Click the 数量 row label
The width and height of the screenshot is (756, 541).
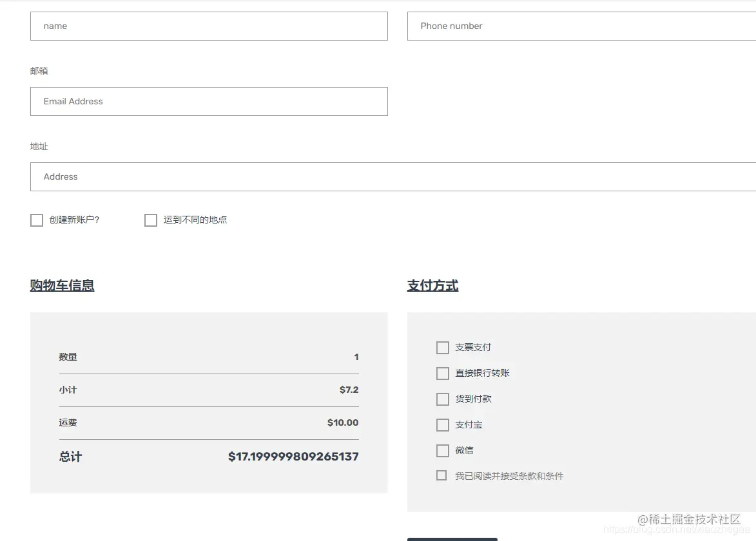[x=68, y=357]
